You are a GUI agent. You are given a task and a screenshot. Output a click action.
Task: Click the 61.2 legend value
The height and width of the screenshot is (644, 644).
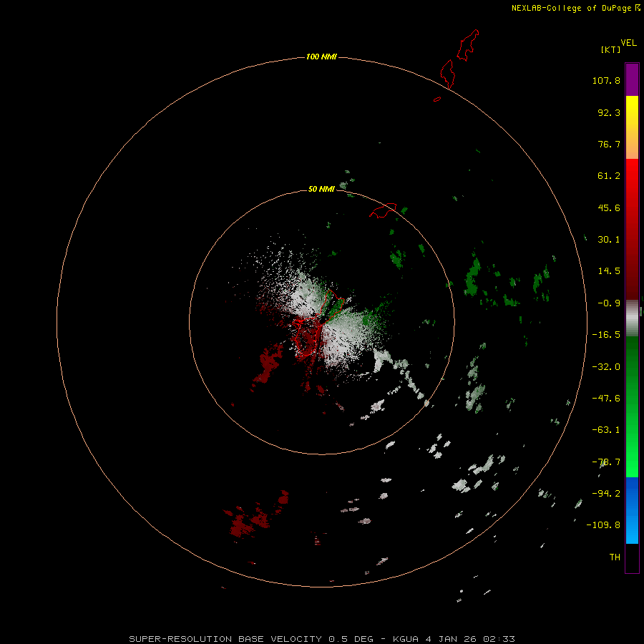(609, 176)
